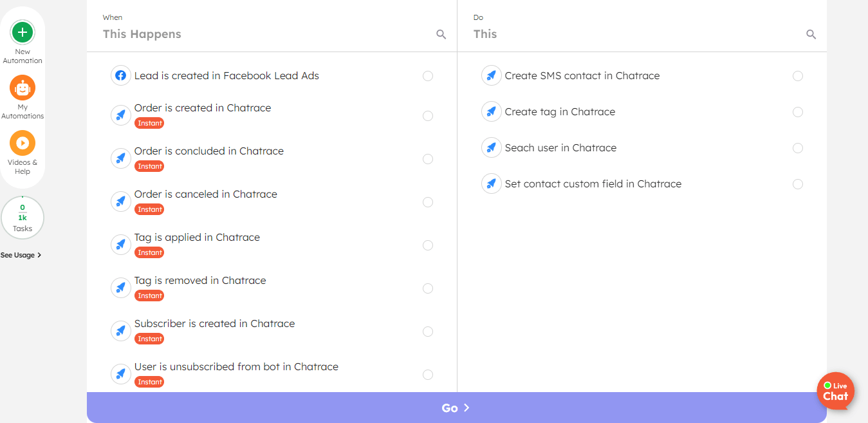Click the 1k Tasks usage circle
The image size is (868, 423).
tap(23, 217)
